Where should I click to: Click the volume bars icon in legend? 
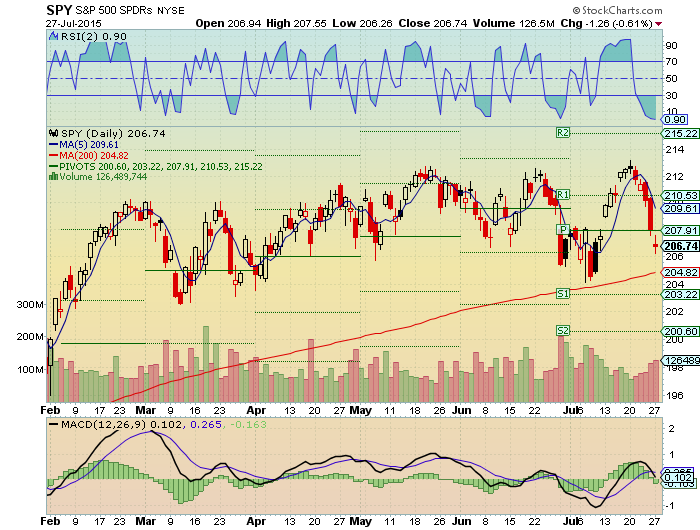53,176
